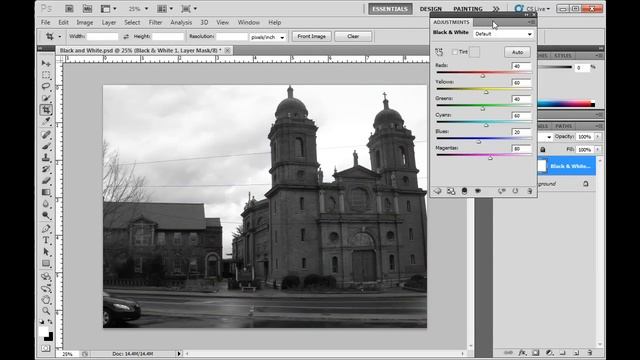This screenshot has width=640, height=360.
Task: Switch to the Styles tab
Action: [x=563, y=56]
